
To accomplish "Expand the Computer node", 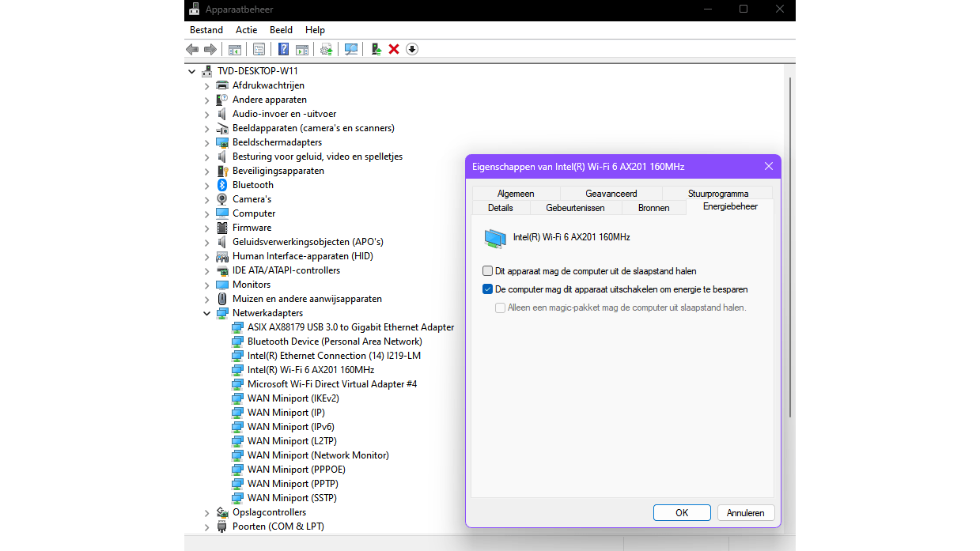I will (207, 214).
